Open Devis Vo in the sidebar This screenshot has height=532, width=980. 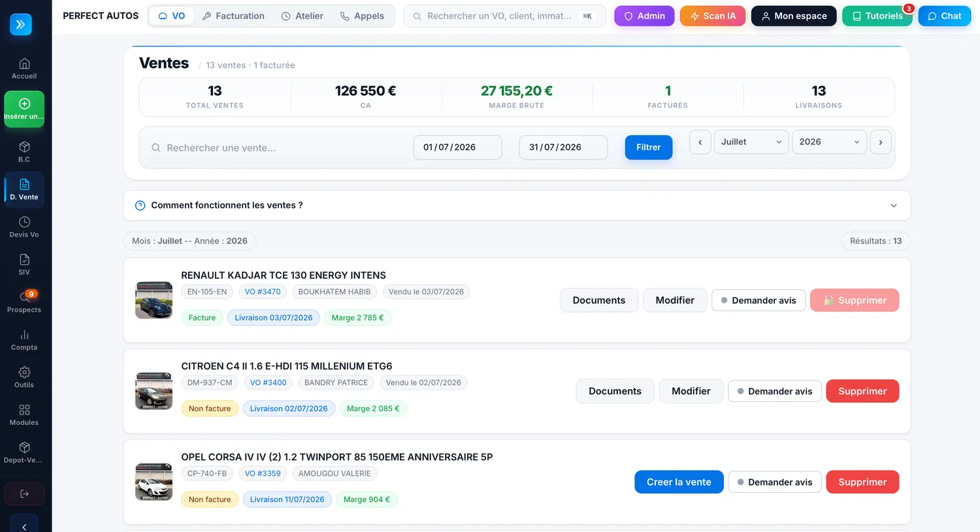click(24, 227)
